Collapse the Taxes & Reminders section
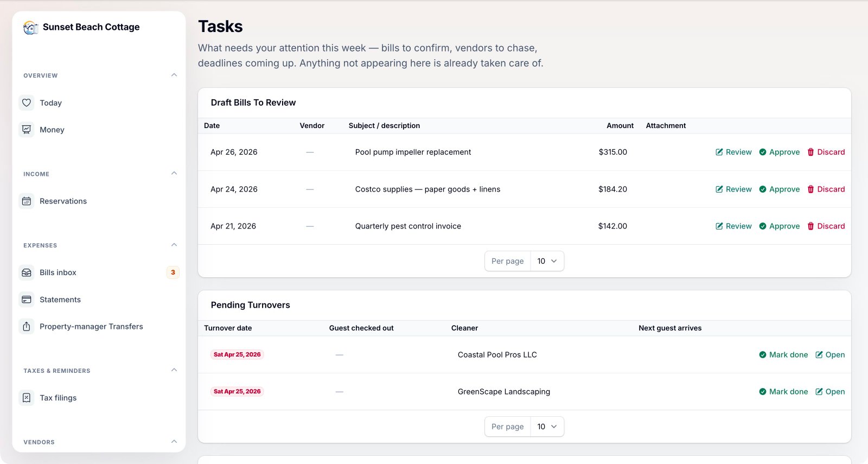 click(x=174, y=370)
